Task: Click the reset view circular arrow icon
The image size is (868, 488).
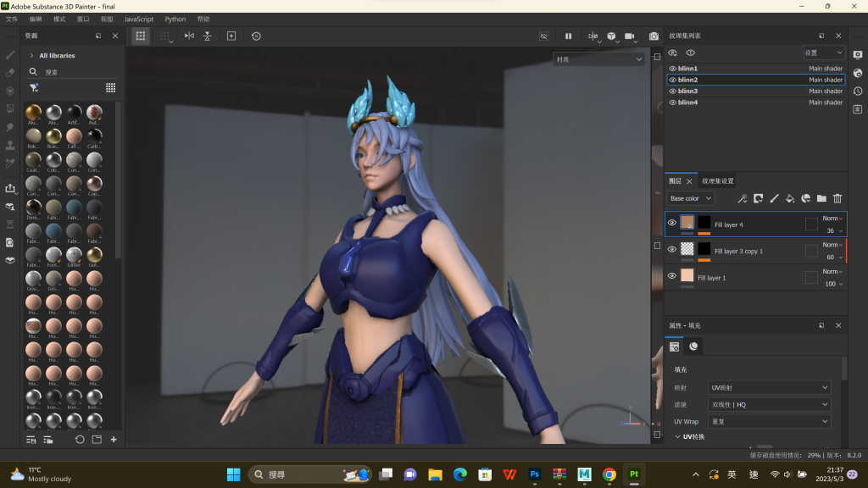Action: pos(256,36)
